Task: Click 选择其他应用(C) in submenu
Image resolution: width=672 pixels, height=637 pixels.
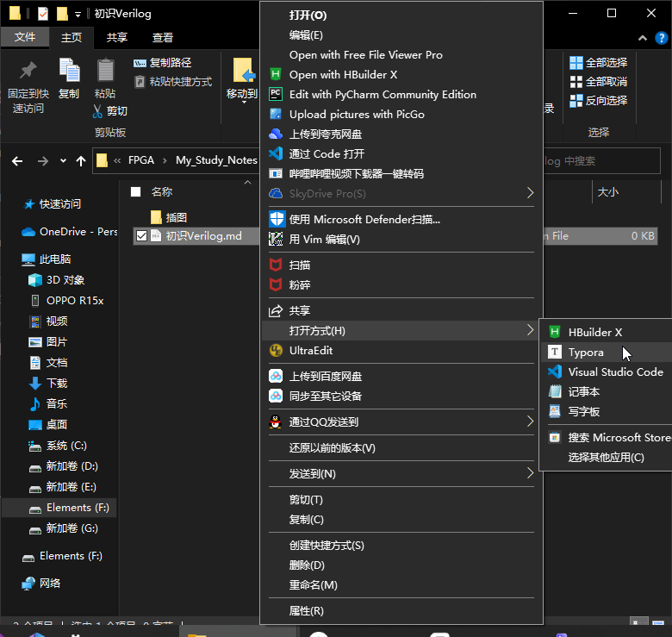Action: click(x=606, y=458)
